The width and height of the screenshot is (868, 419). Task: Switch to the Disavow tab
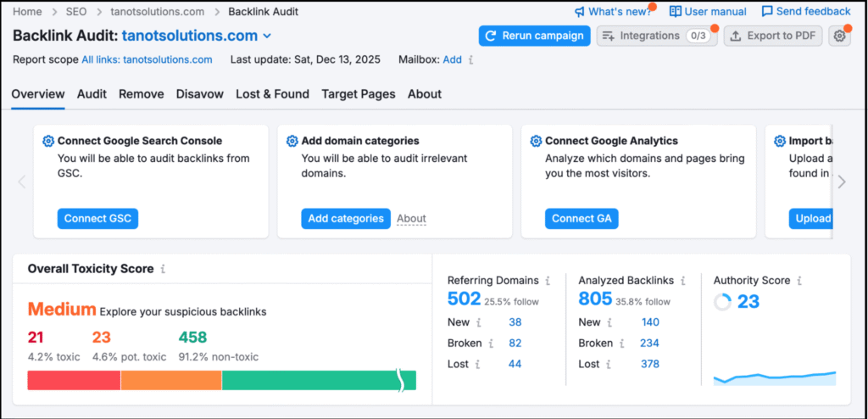point(200,94)
